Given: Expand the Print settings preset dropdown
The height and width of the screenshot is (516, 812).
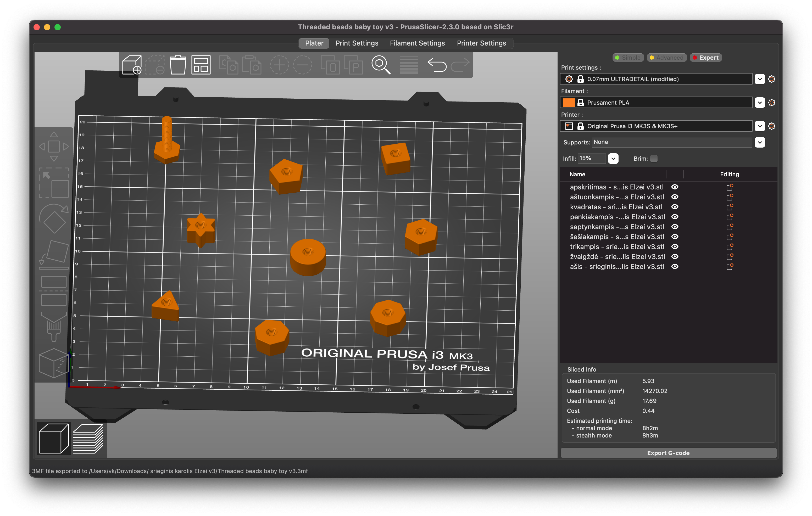Looking at the screenshot, I should 759,79.
